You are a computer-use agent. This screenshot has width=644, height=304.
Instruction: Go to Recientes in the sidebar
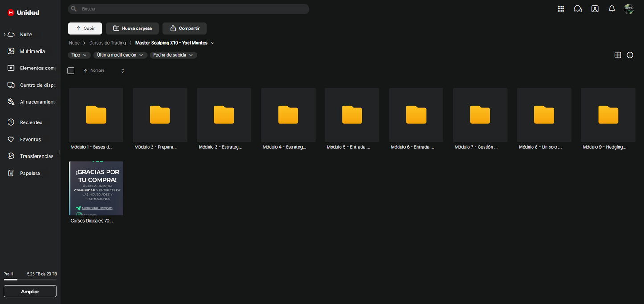(x=31, y=122)
